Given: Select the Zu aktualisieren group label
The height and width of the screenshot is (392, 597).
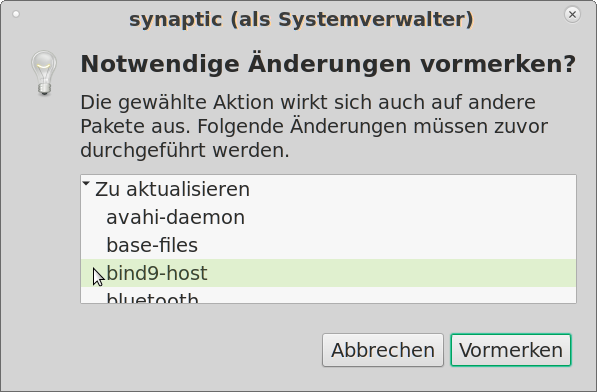Looking at the screenshot, I should [172, 189].
